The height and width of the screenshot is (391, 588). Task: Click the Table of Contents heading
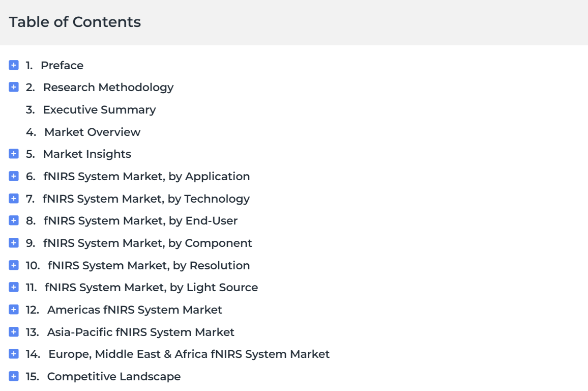tap(75, 22)
